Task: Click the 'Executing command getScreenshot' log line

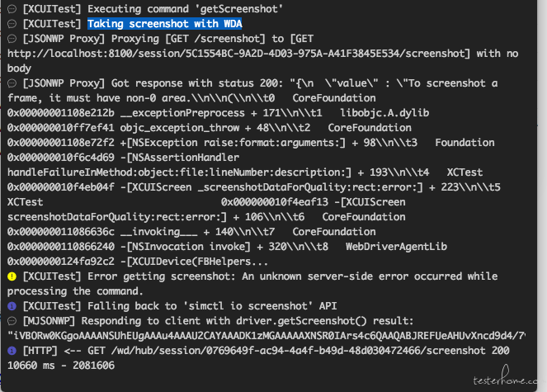Action: (x=153, y=9)
